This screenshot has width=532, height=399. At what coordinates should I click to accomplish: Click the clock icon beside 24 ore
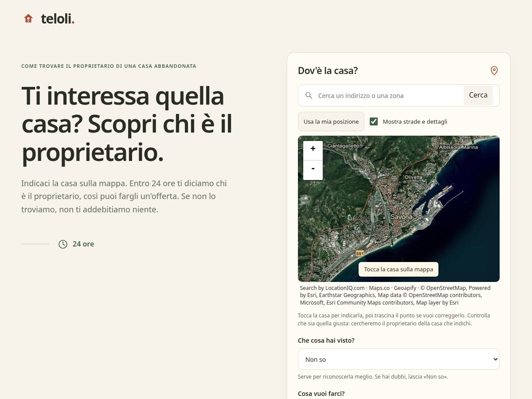click(x=63, y=244)
